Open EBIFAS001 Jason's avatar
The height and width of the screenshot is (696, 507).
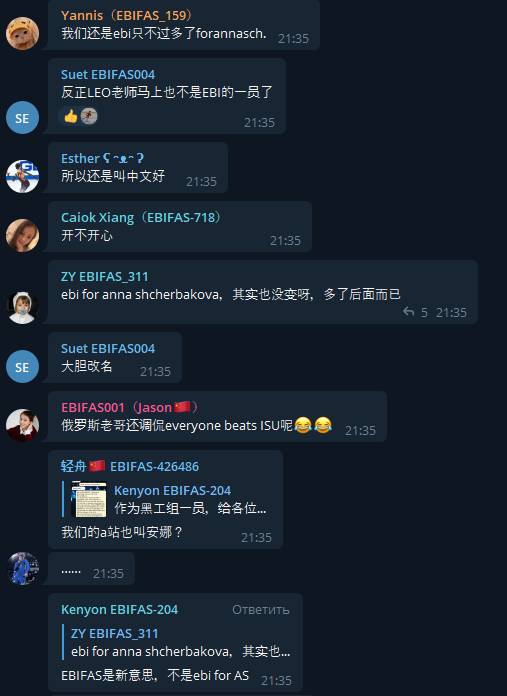pyautogui.click(x=22, y=425)
